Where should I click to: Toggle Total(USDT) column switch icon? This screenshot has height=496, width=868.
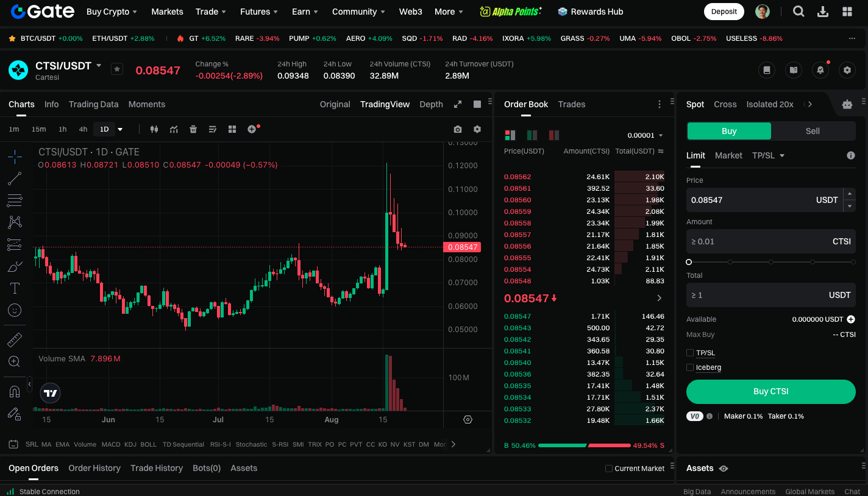[661, 151]
